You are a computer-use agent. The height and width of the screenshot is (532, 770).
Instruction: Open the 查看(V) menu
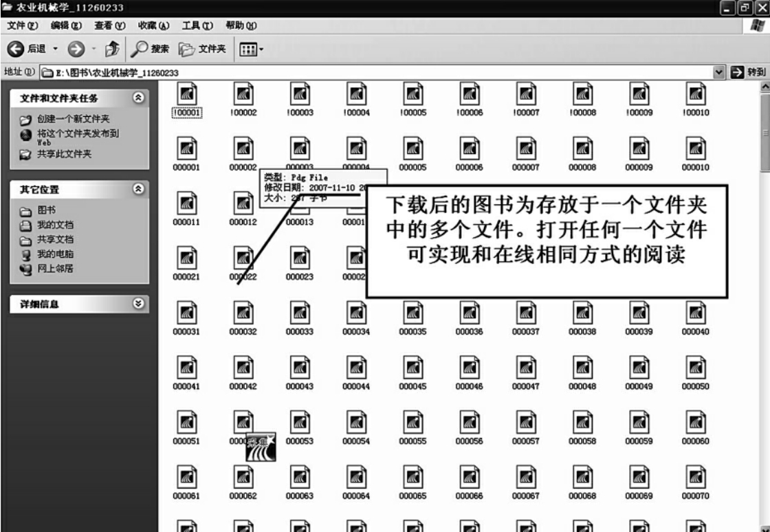pyautogui.click(x=109, y=25)
